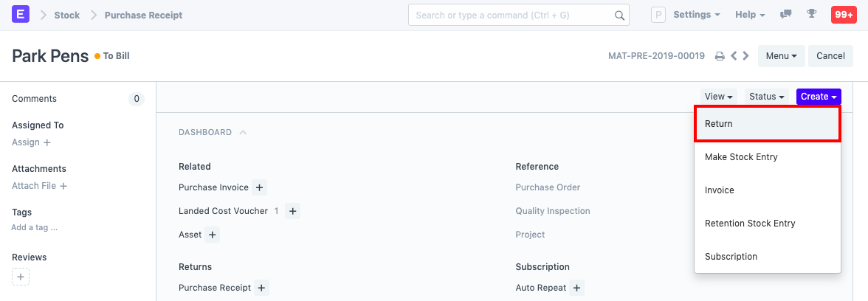This screenshot has width=868, height=301.
Task: Add new Landed Cost Voucher plus icon
Action: [292, 211]
